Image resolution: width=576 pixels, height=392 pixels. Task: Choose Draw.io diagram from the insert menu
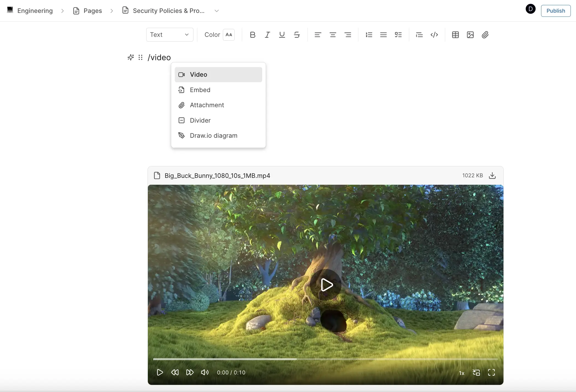214,135
